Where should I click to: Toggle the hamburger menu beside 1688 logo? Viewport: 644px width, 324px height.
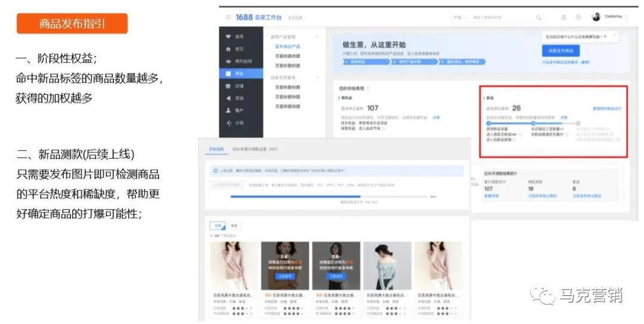coord(229,17)
